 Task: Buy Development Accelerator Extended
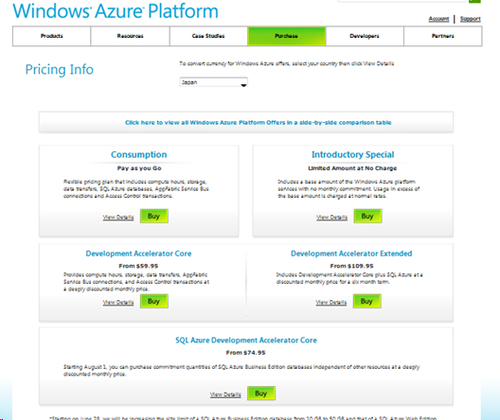367,301
